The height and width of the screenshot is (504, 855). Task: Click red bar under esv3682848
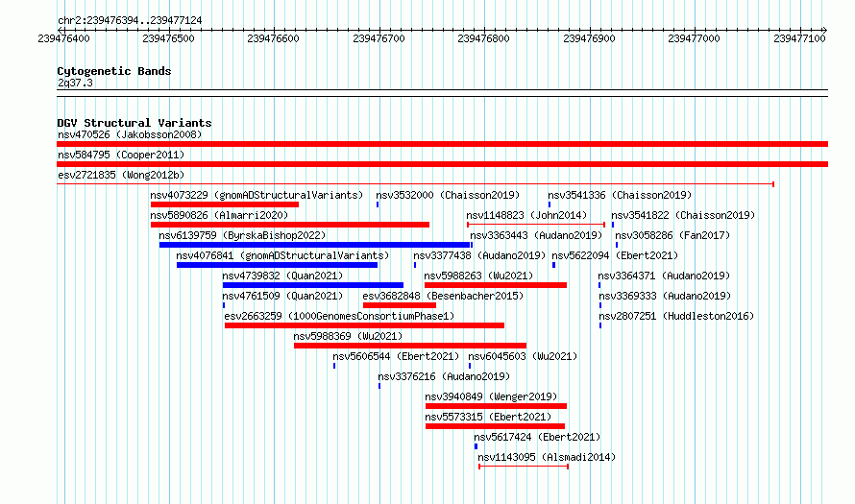tap(400, 305)
